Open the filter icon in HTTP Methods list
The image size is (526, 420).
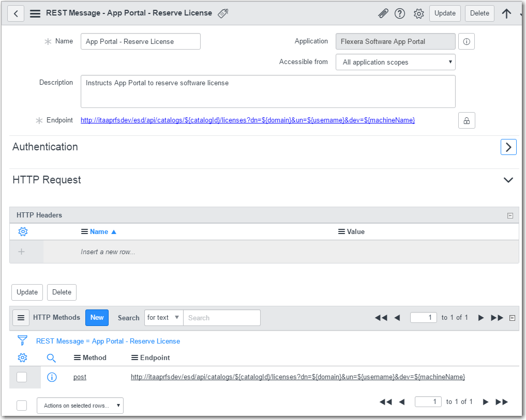pyautogui.click(x=22, y=341)
